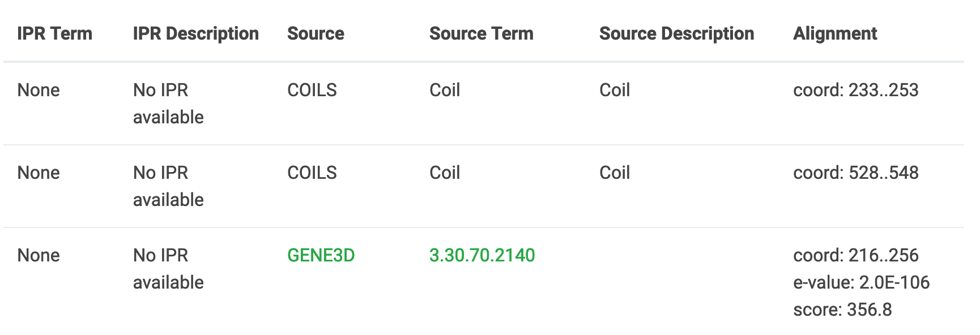Select the coord: 528..548 alignment cell
The image size is (980, 335).
[x=855, y=173]
